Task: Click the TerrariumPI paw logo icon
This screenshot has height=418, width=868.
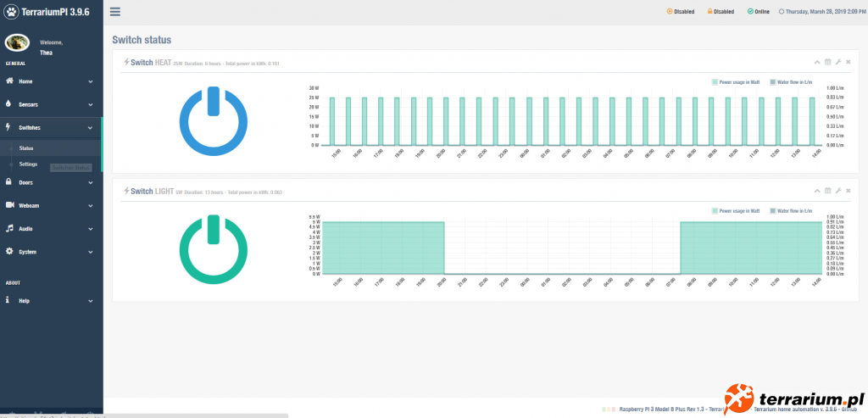Action: click(x=12, y=12)
